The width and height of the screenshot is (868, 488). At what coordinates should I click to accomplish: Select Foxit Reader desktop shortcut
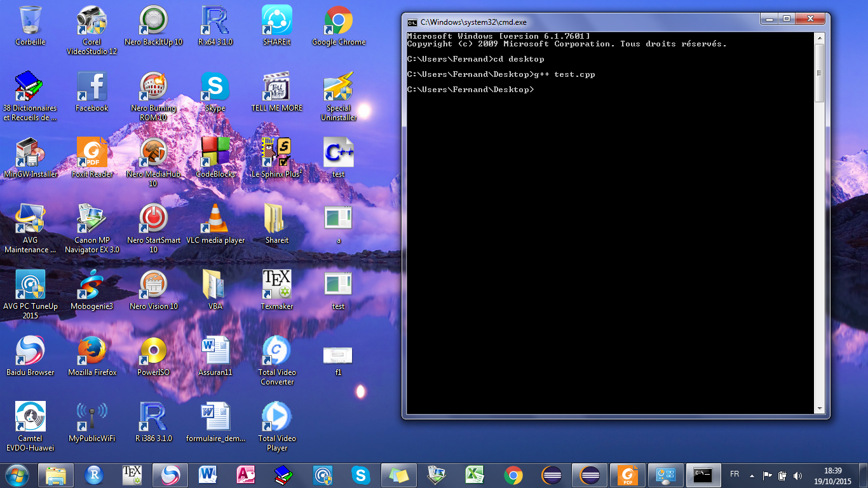click(x=92, y=158)
